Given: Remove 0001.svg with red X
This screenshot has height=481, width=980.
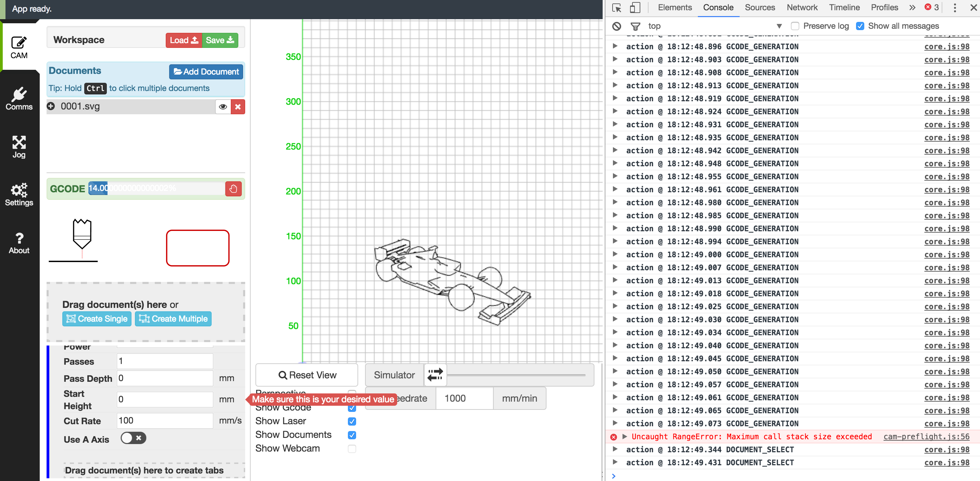Looking at the screenshot, I should coord(238,107).
